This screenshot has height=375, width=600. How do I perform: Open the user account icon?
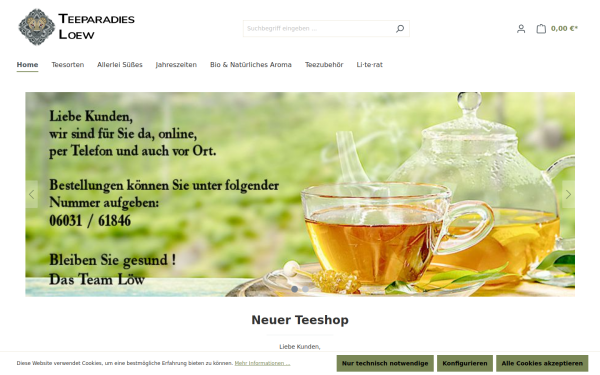pos(521,29)
